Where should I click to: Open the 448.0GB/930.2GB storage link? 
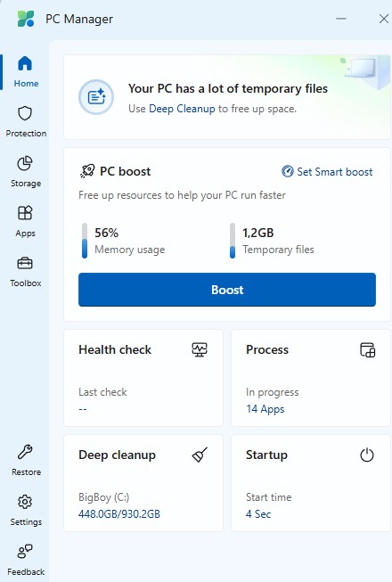[119, 513]
